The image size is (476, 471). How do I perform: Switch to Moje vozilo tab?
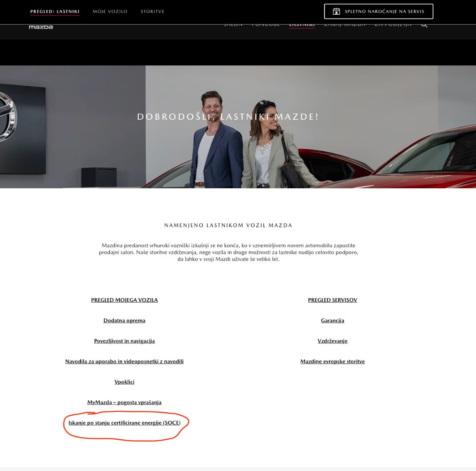click(110, 11)
